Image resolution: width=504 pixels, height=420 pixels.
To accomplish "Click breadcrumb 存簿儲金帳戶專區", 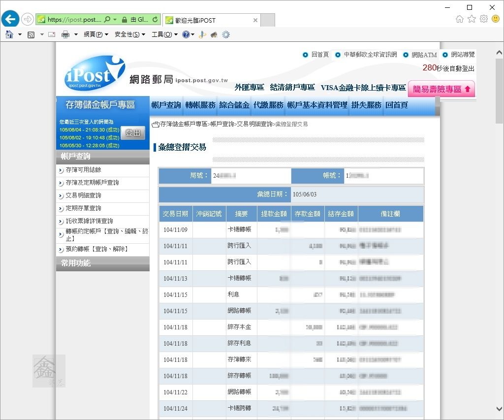I will click(184, 124).
